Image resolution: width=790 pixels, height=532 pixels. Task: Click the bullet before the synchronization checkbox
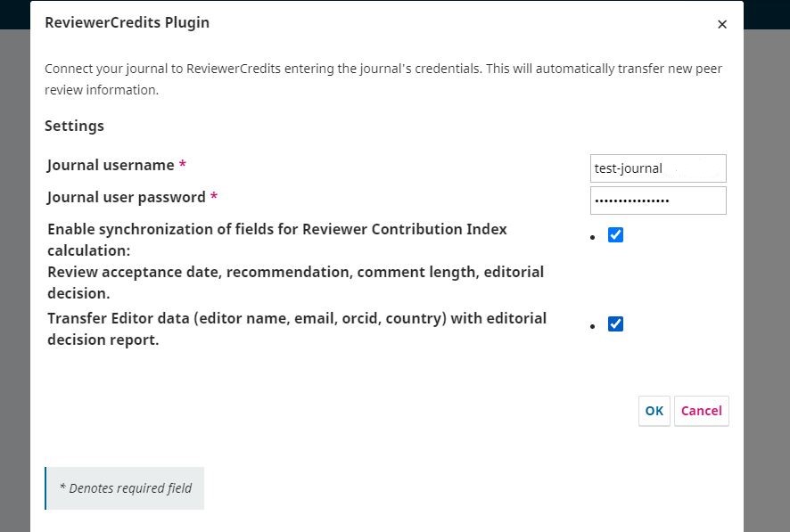pos(593,238)
